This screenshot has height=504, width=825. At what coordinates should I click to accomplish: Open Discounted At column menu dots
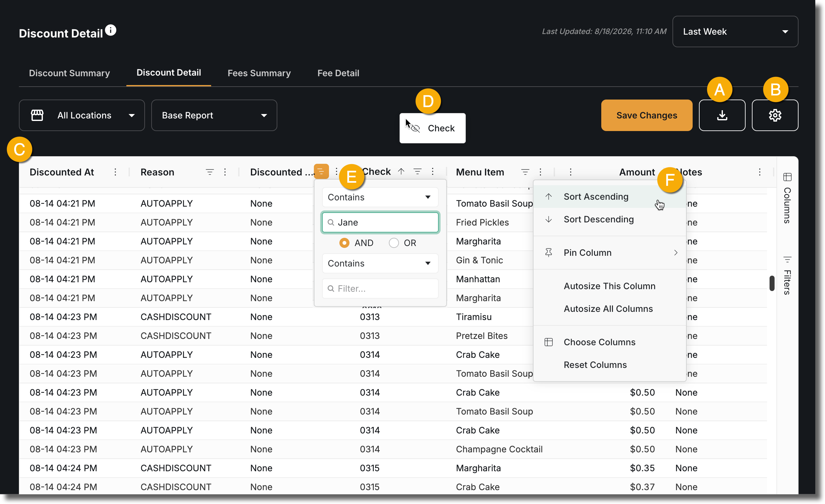click(115, 172)
